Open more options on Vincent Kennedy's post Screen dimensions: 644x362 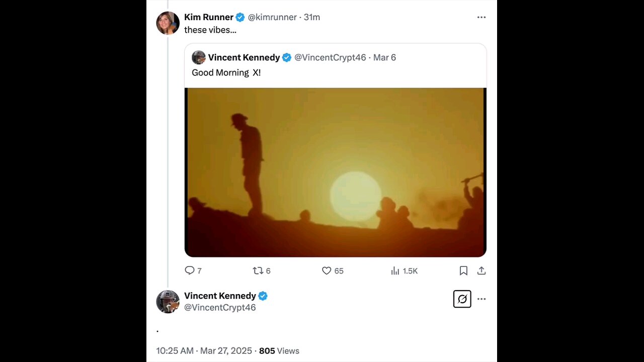481,299
